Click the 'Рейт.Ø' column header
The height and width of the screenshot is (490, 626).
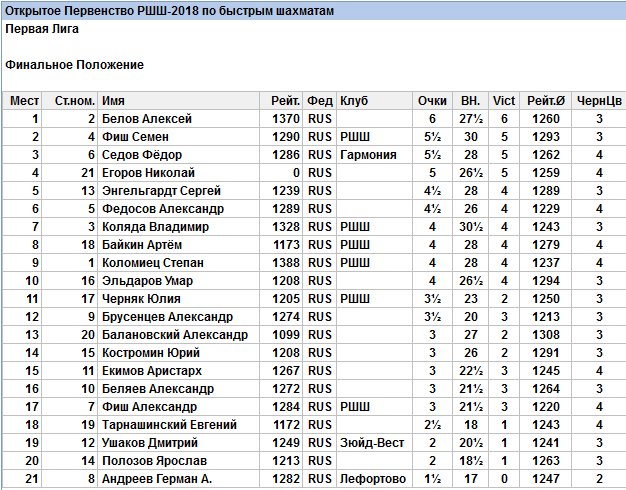pyautogui.click(x=546, y=101)
